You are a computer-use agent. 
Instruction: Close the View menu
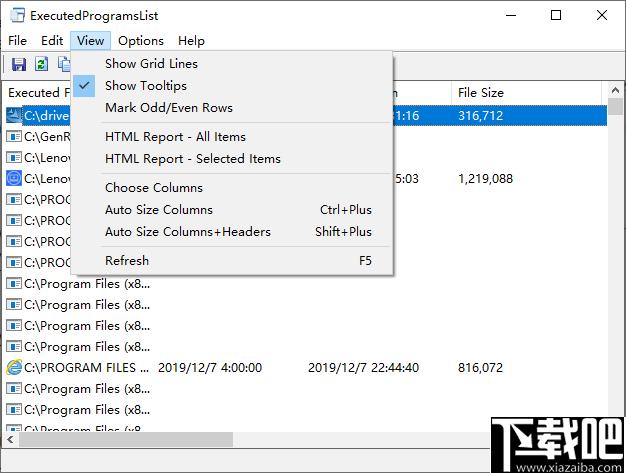tap(91, 41)
